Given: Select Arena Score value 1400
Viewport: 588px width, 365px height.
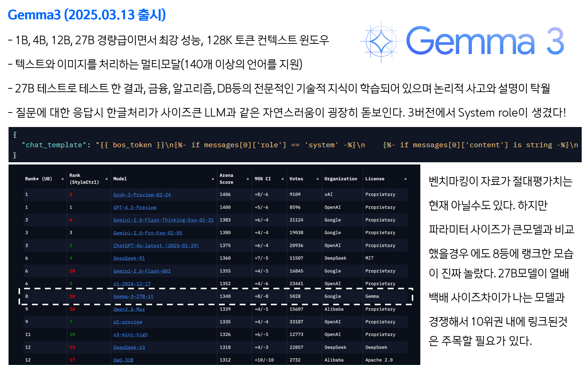Looking at the screenshot, I should 225,208.
